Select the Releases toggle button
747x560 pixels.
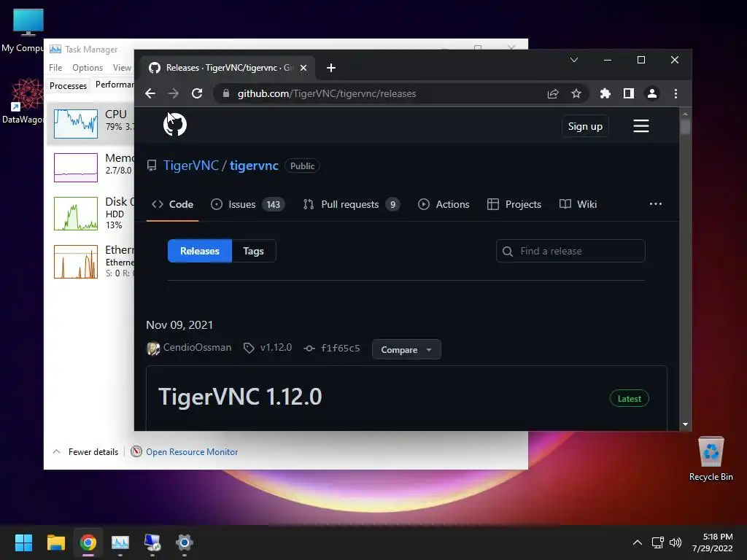pos(200,251)
